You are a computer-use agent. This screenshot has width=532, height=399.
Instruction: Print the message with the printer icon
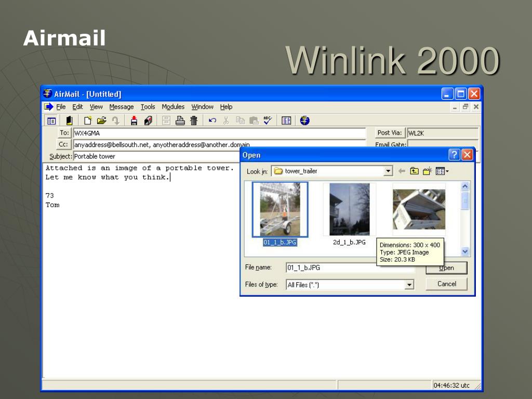[180, 121]
